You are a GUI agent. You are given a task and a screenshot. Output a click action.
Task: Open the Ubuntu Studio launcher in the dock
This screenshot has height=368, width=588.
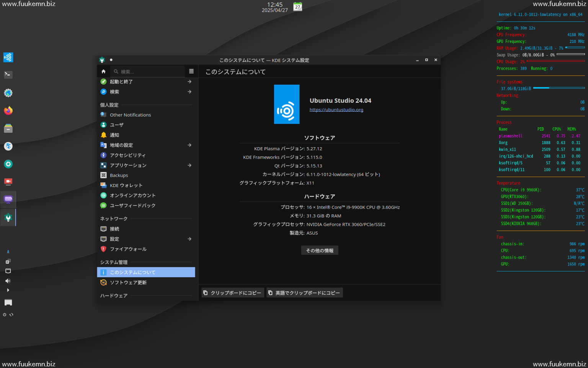(8, 58)
